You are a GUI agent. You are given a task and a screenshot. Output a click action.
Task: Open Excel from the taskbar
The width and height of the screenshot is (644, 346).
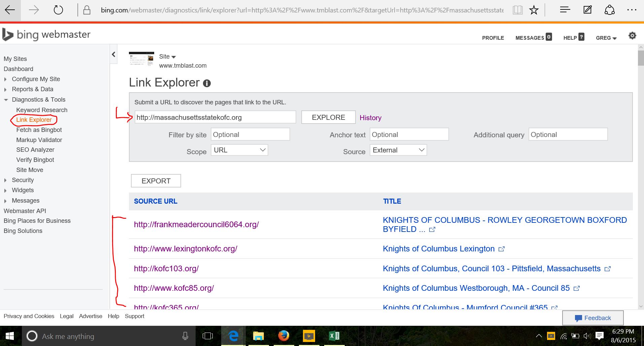tap(334, 336)
